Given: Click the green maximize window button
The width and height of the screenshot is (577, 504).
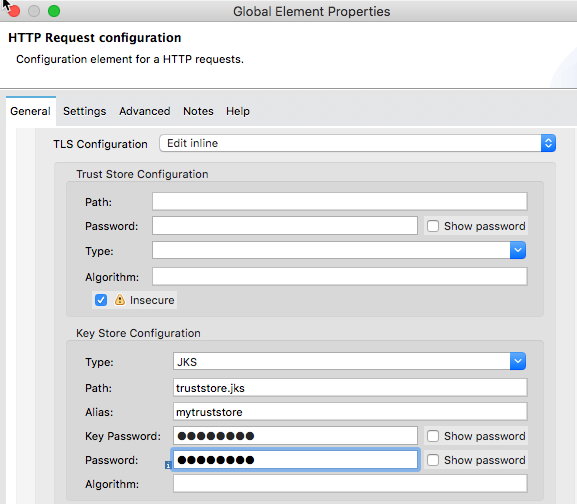Looking at the screenshot, I should [x=54, y=11].
